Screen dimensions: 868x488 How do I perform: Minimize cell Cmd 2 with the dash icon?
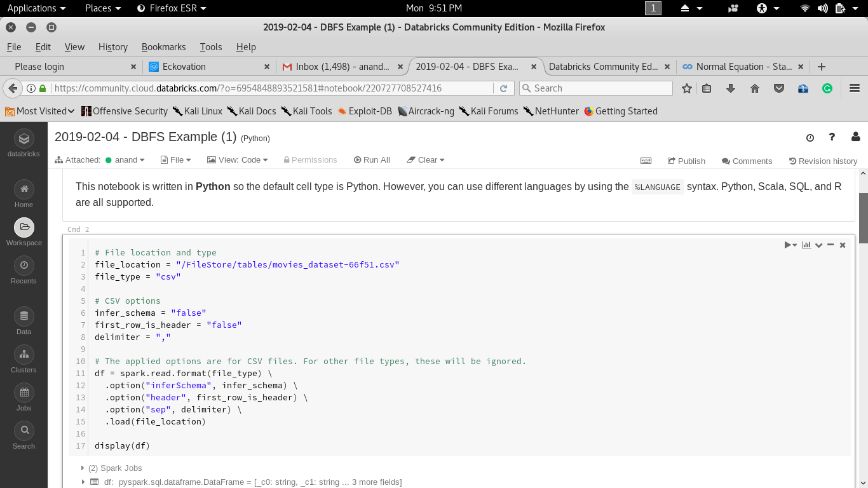831,245
